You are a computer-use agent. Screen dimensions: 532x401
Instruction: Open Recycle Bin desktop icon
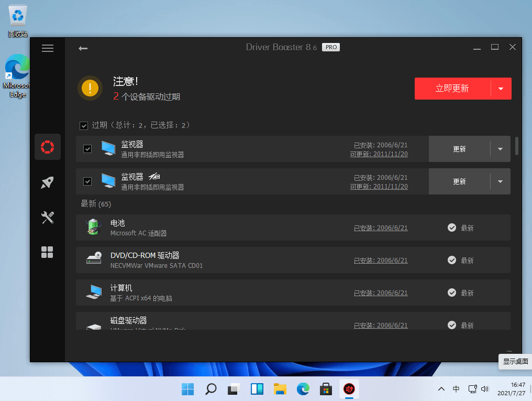[18, 20]
